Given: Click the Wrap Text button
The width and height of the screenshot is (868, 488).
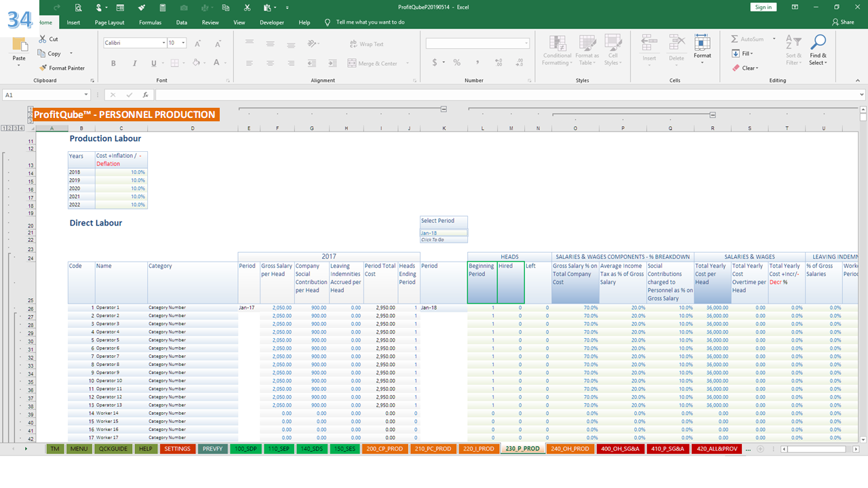Looking at the screenshot, I should 366,44.
